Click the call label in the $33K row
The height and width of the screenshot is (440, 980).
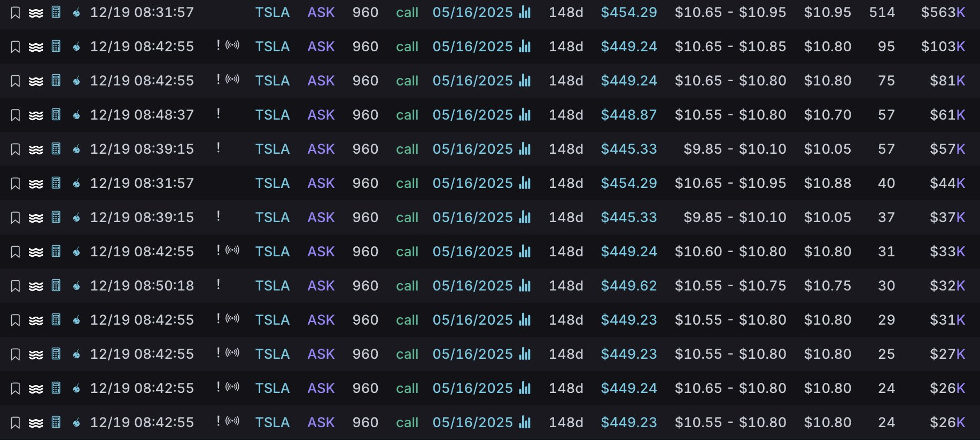pos(407,252)
